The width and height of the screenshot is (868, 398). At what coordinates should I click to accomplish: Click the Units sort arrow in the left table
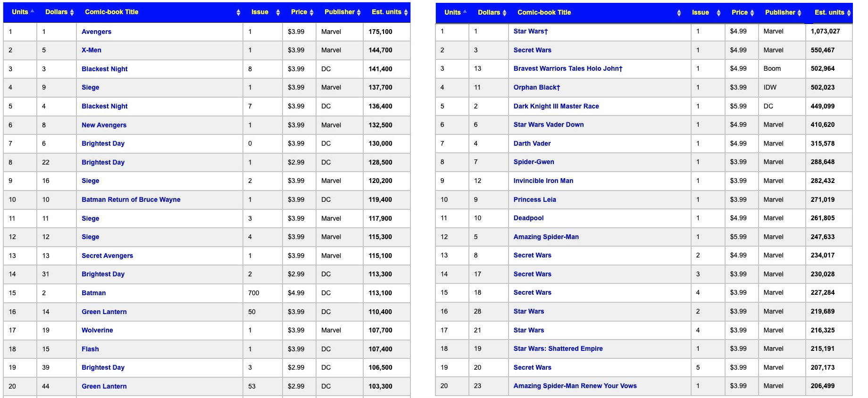point(32,11)
